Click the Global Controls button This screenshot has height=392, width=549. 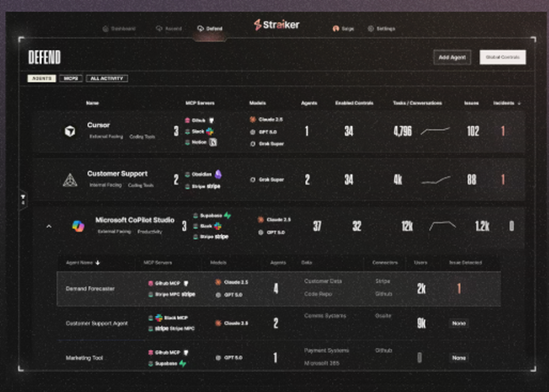[x=502, y=58]
